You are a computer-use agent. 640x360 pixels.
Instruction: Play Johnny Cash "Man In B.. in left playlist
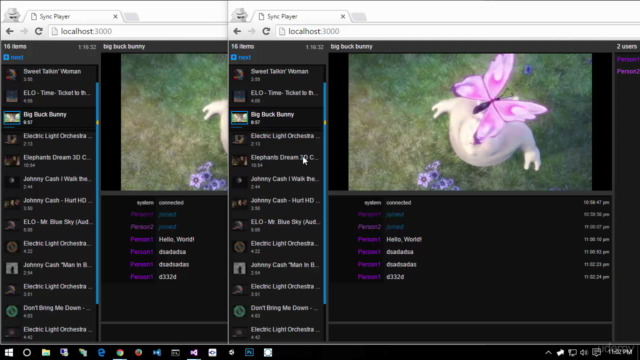tap(49, 268)
